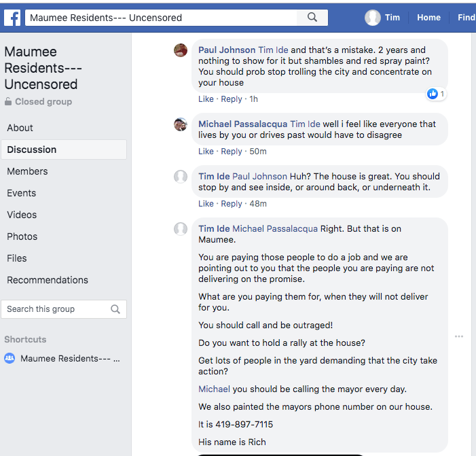Screen dimensions: 476x456
Task: Open Tim's profile picture in header
Action: coord(372,18)
